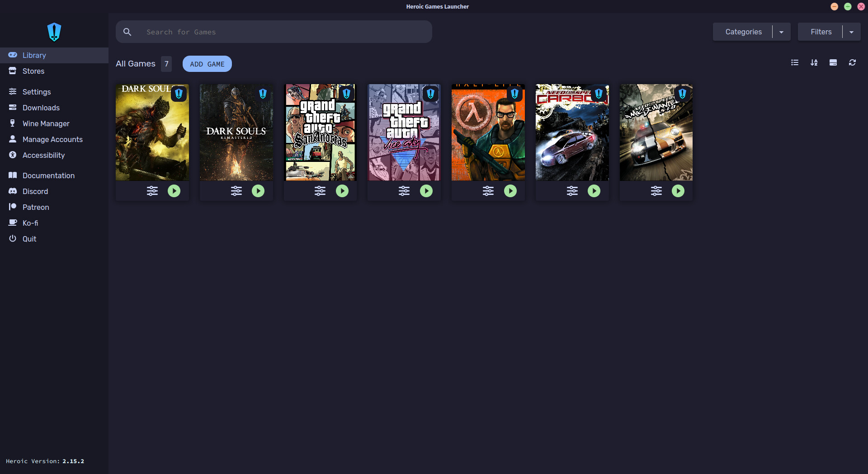Open the Library section

point(54,55)
